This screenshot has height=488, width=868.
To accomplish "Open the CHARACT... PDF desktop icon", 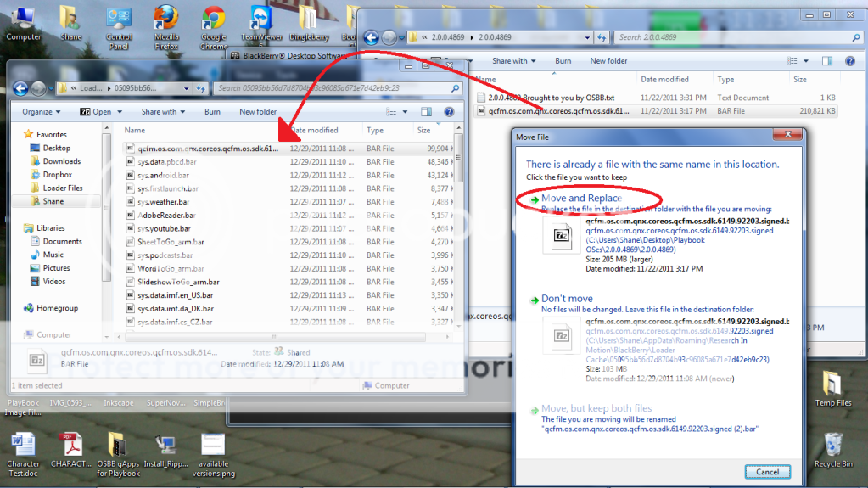I will click(x=71, y=450).
